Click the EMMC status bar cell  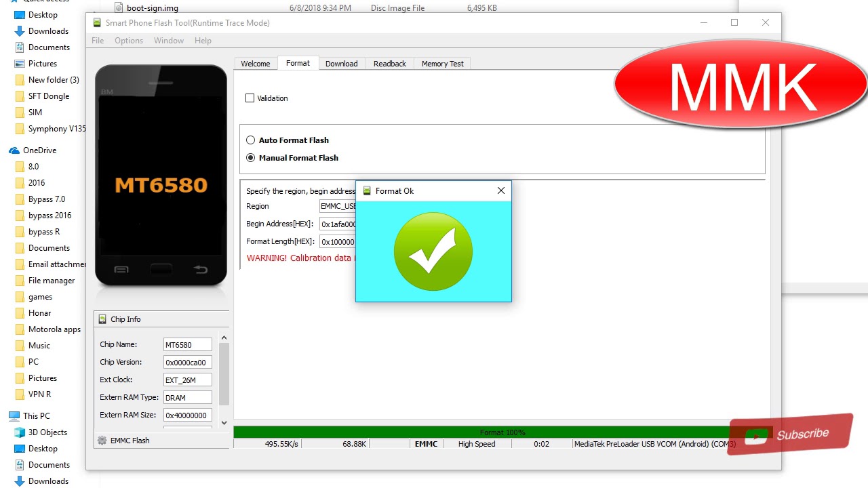tap(427, 444)
